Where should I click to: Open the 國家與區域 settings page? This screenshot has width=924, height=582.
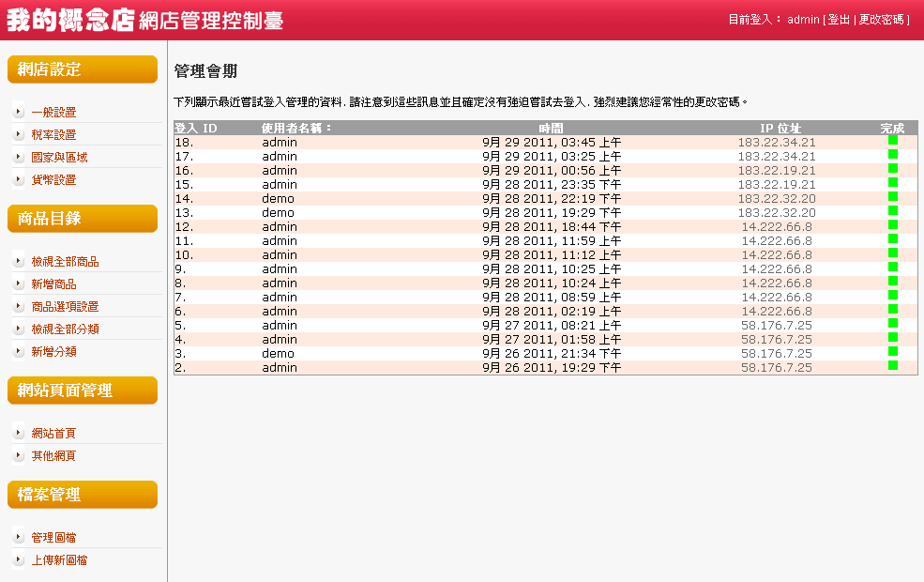click(59, 158)
